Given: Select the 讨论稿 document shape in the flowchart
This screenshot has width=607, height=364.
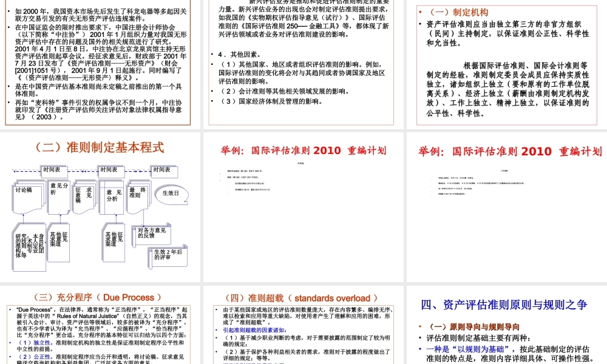Looking at the screenshot, I should (x=24, y=190).
